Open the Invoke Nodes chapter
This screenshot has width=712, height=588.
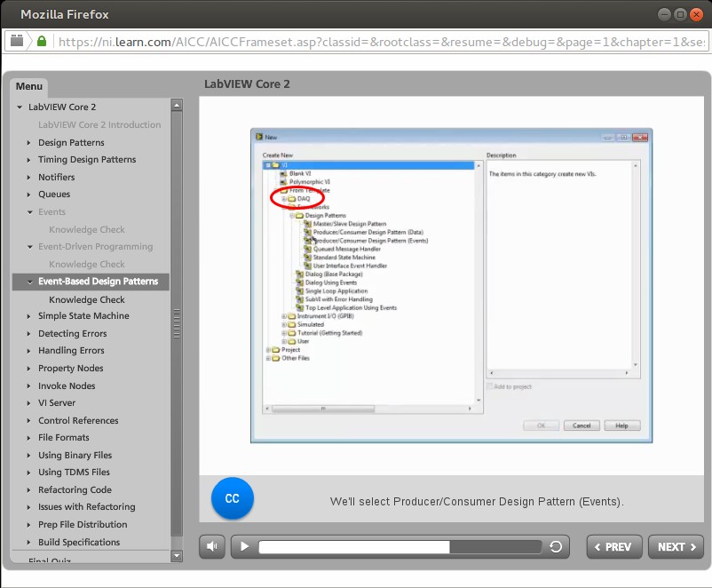(x=67, y=385)
